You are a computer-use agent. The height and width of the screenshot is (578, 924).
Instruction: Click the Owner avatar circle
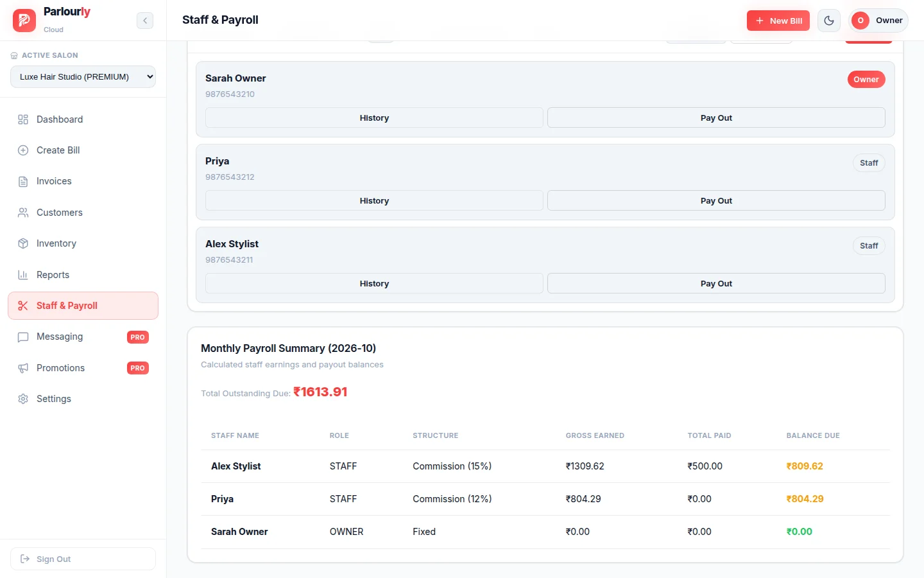point(860,21)
